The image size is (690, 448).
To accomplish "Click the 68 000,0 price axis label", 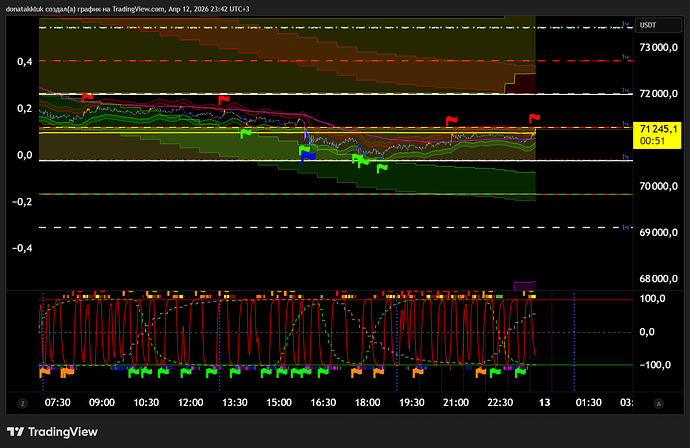I will coord(658,279).
